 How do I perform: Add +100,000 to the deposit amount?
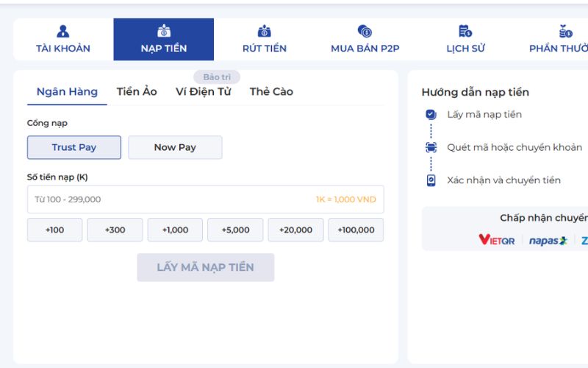tap(356, 230)
